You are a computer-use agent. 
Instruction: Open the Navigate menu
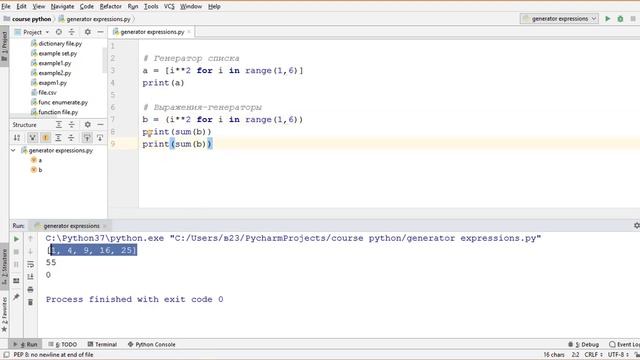click(62, 7)
